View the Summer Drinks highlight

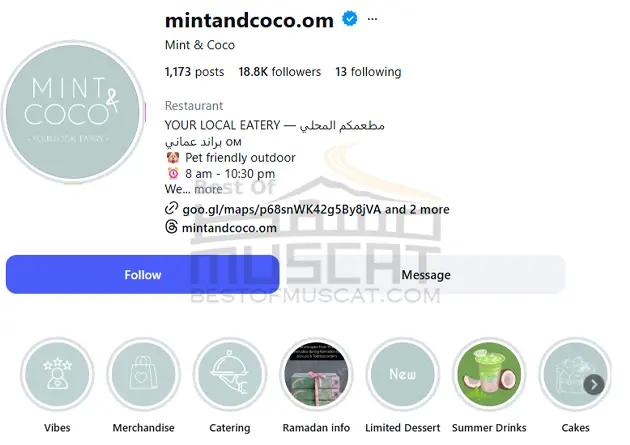click(x=489, y=374)
